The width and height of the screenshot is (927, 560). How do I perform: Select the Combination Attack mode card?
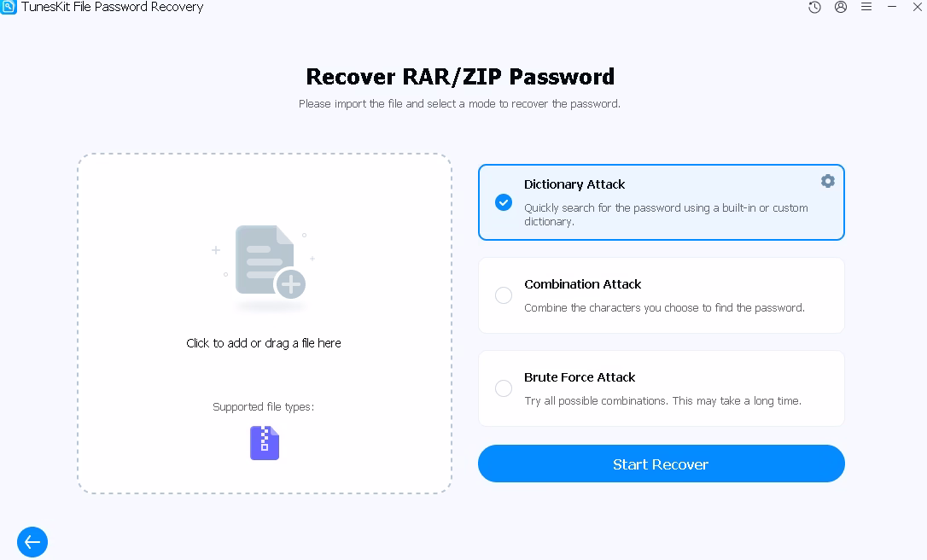click(662, 295)
